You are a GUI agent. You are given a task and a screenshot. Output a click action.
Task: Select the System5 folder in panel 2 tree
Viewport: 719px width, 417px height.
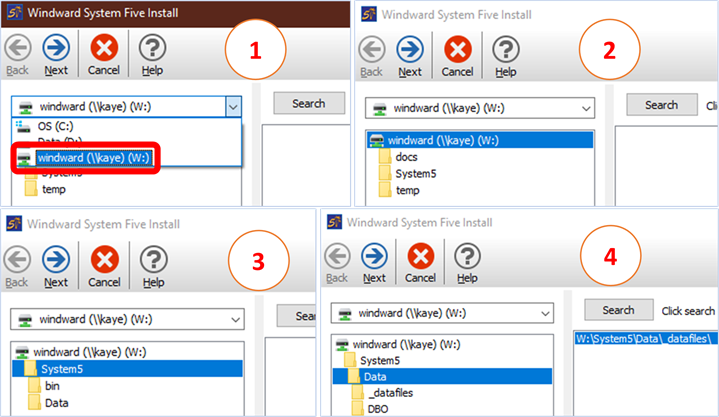(x=416, y=174)
